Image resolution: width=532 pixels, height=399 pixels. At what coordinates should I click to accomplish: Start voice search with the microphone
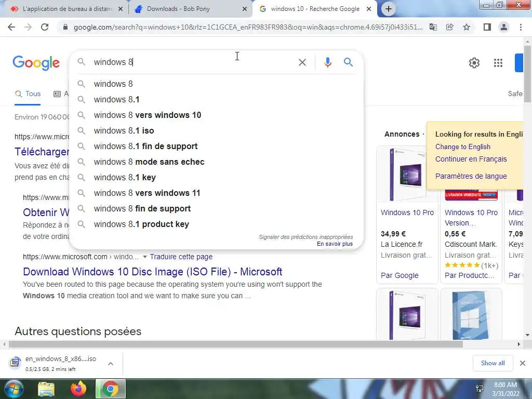[x=327, y=62]
